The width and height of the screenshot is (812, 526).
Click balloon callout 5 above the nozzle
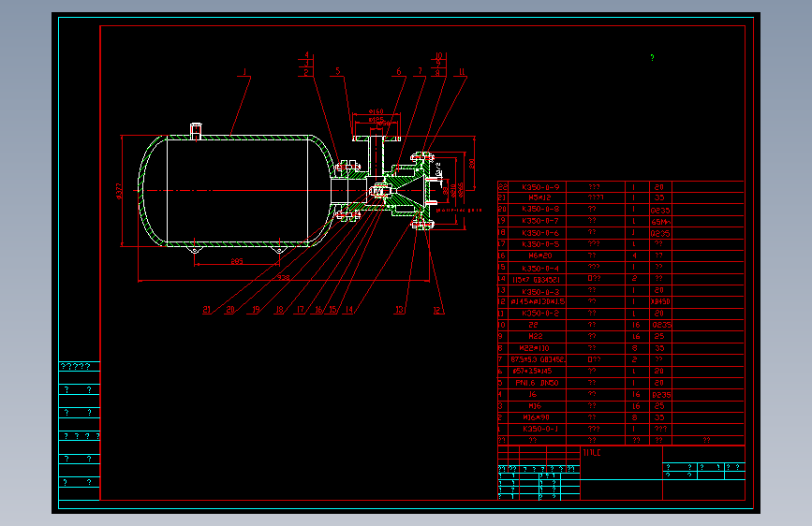(338, 71)
